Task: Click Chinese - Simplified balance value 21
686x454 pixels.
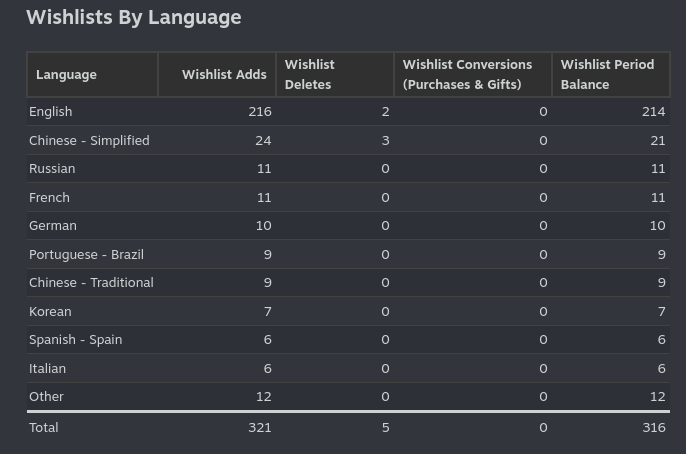Action: click(x=658, y=140)
